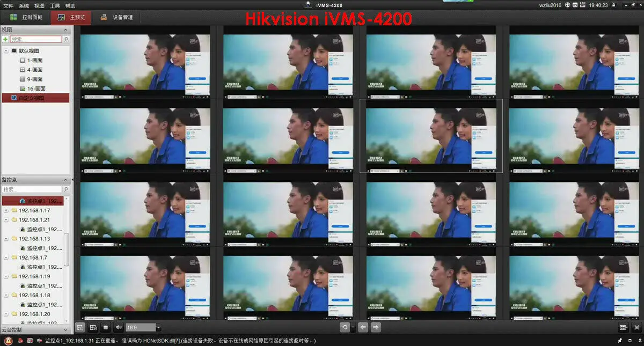Select the camera under 192.168.1.13
The height and width of the screenshot is (346, 644).
click(x=41, y=248)
